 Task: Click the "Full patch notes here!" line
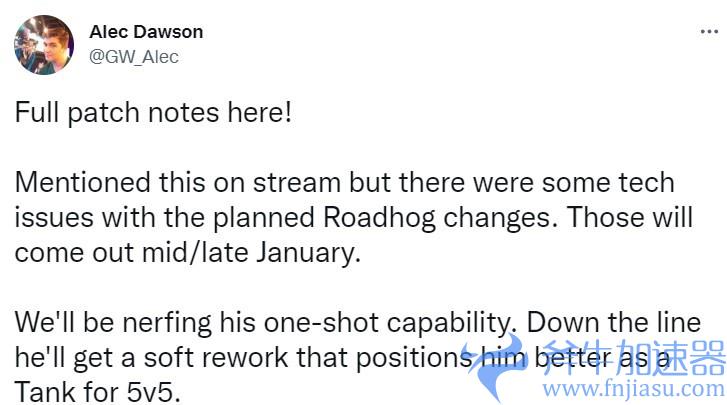point(153,111)
